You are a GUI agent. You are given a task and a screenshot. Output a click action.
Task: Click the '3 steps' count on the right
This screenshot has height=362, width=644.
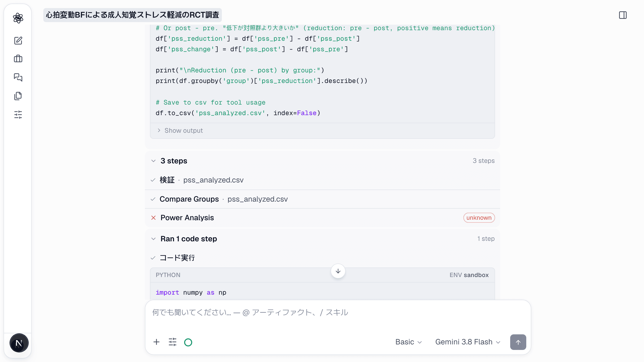point(484,161)
